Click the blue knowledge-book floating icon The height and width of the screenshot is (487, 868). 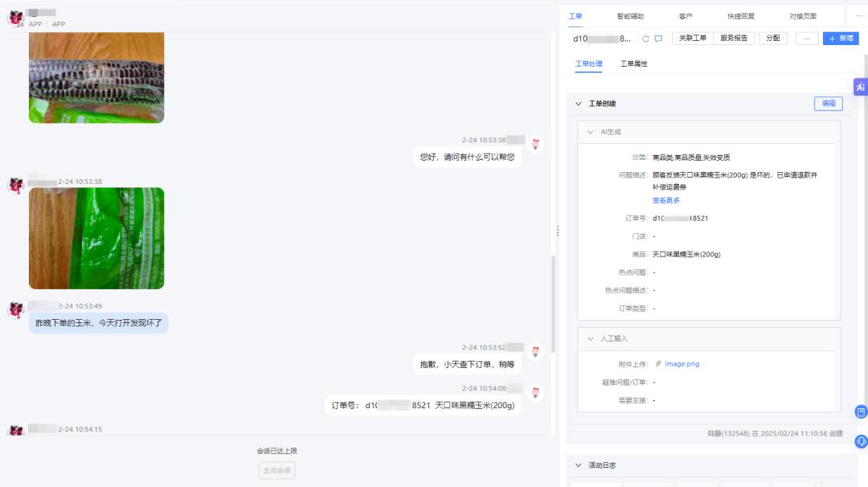[x=861, y=412]
